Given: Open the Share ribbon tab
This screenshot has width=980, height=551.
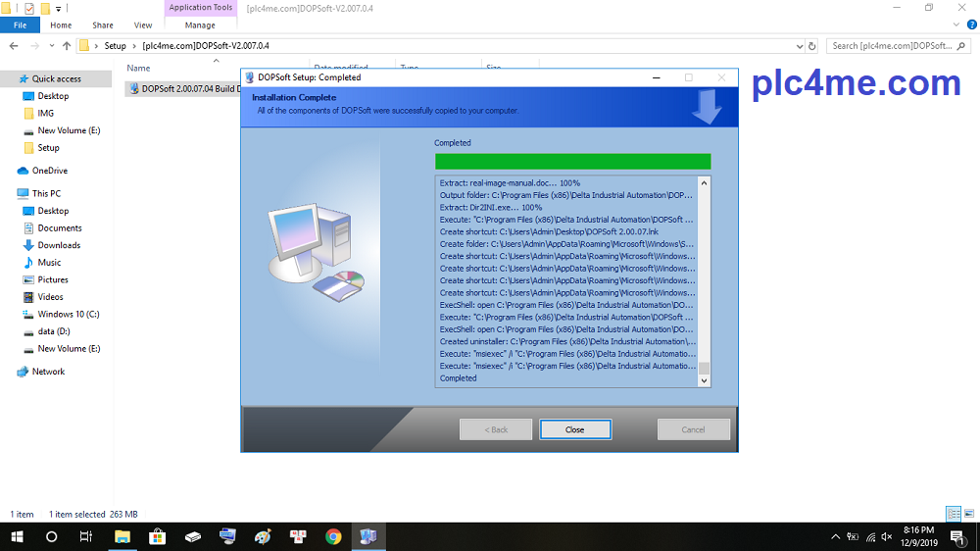Looking at the screenshot, I should [103, 25].
